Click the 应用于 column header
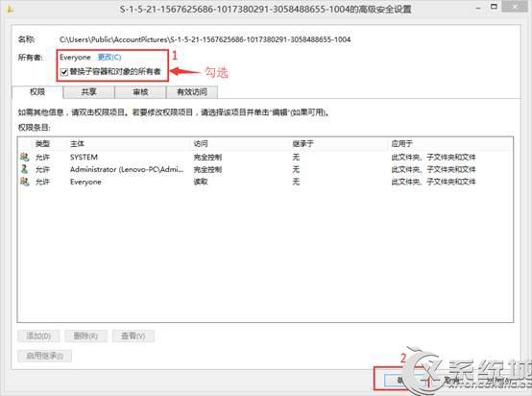This screenshot has height=396, width=532. (x=402, y=143)
